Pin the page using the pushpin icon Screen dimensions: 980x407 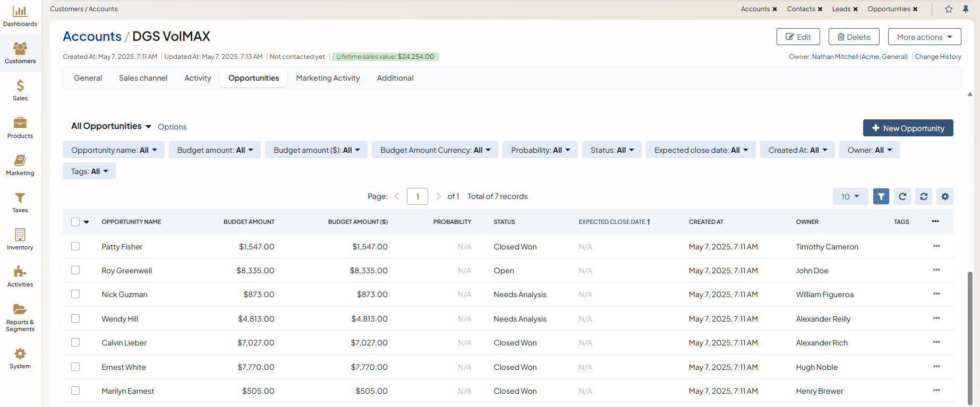coord(966,9)
